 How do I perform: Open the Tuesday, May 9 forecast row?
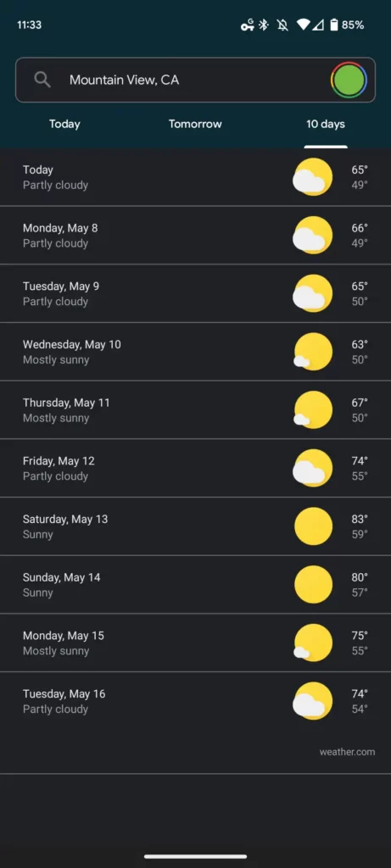point(195,293)
